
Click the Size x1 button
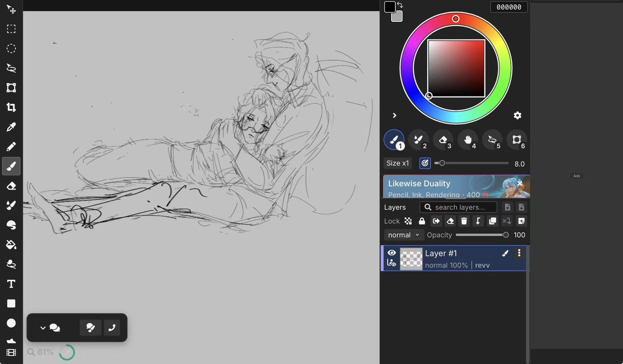(397, 163)
